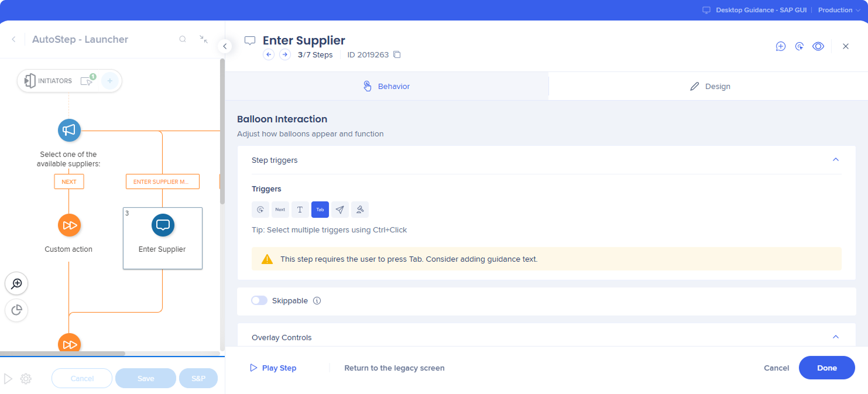This screenshot has height=394, width=868.
Task: Toggle the preview eye icon
Action: [818, 46]
